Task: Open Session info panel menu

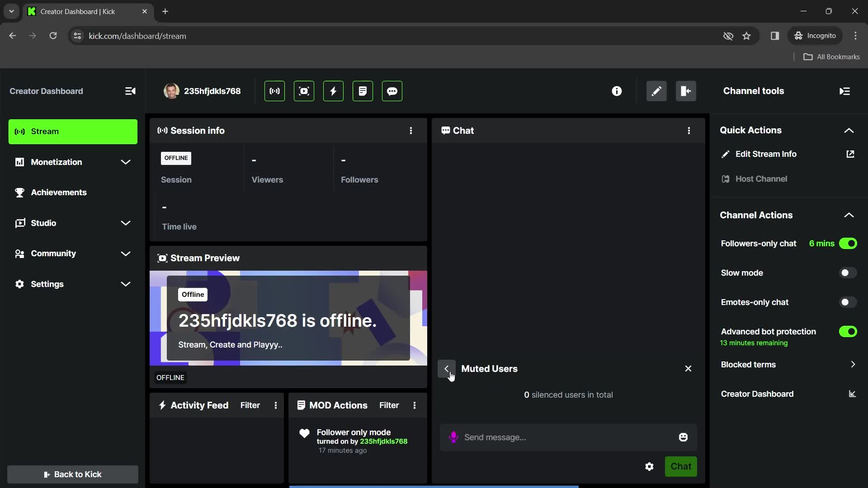Action: click(x=411, y=130)
